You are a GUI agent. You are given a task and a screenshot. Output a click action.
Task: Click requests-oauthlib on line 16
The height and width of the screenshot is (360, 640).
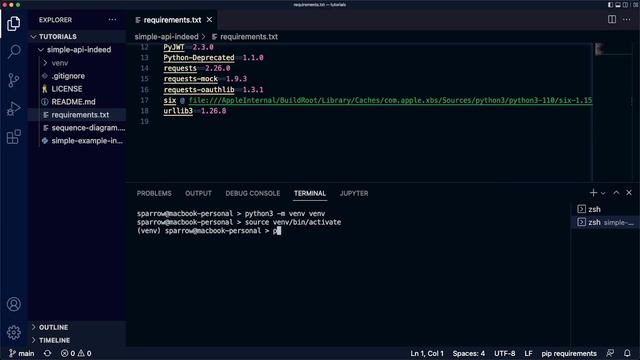pyautogui.click(x=199, y=89)
